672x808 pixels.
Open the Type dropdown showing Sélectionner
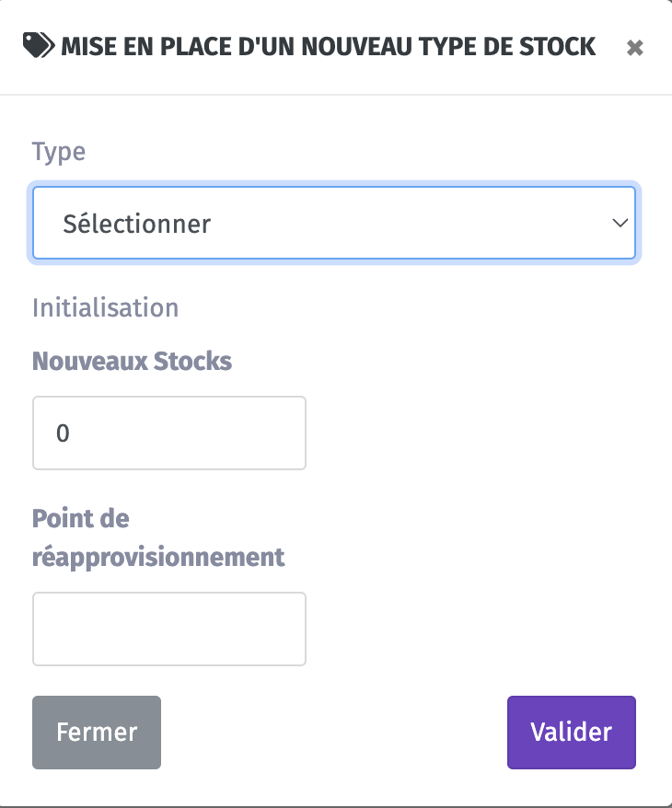coord(334,223)
